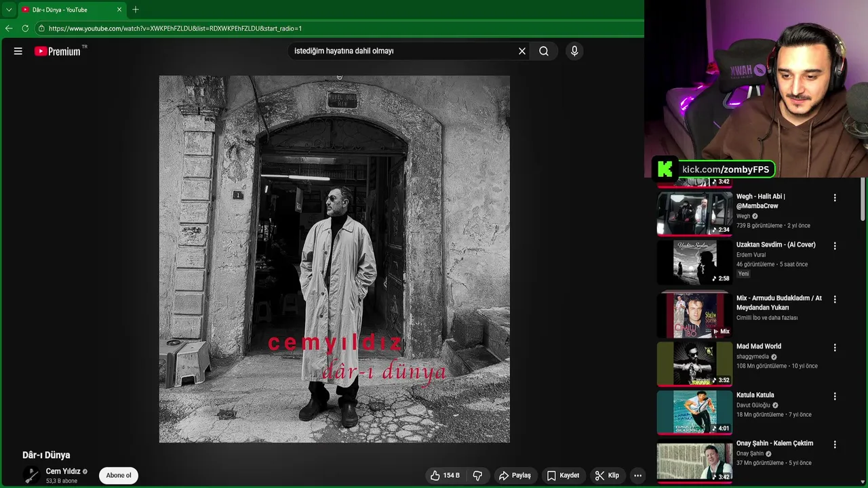Open the Cem Yıldız channel name link
The image size is (868, 488).
point(63,471)
